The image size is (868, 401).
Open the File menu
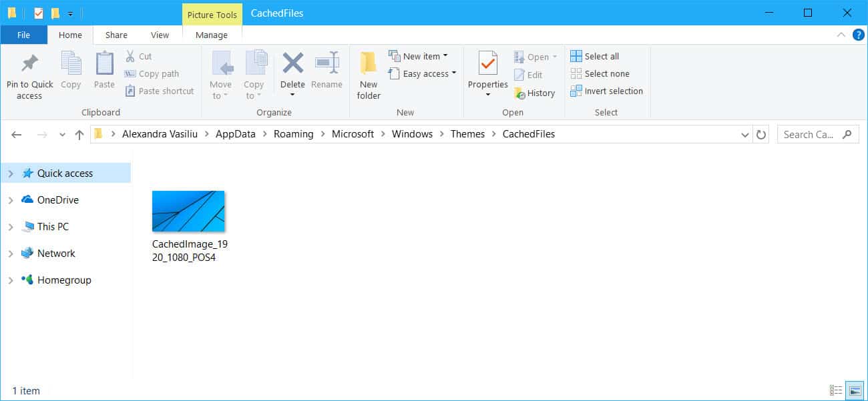(x=23, y=35)
